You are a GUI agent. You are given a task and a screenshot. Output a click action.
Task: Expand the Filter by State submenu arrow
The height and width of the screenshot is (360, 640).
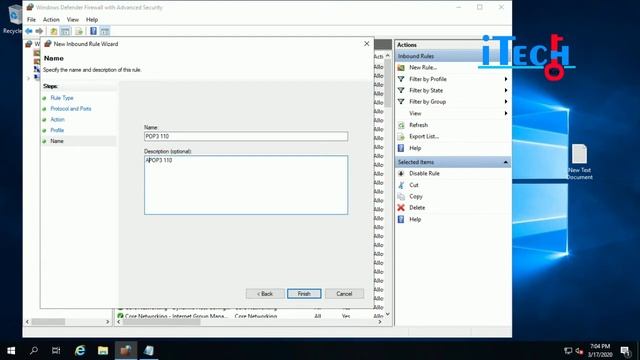[x=506, y=90]
